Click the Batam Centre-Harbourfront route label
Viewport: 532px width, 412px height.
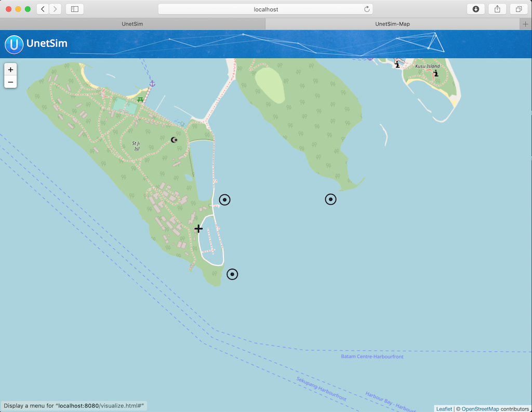(372, 356)
